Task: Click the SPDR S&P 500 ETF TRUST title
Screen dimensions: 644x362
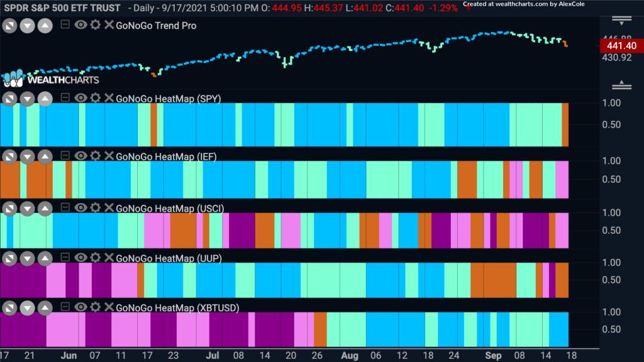Action: click(x=62, y=8)
